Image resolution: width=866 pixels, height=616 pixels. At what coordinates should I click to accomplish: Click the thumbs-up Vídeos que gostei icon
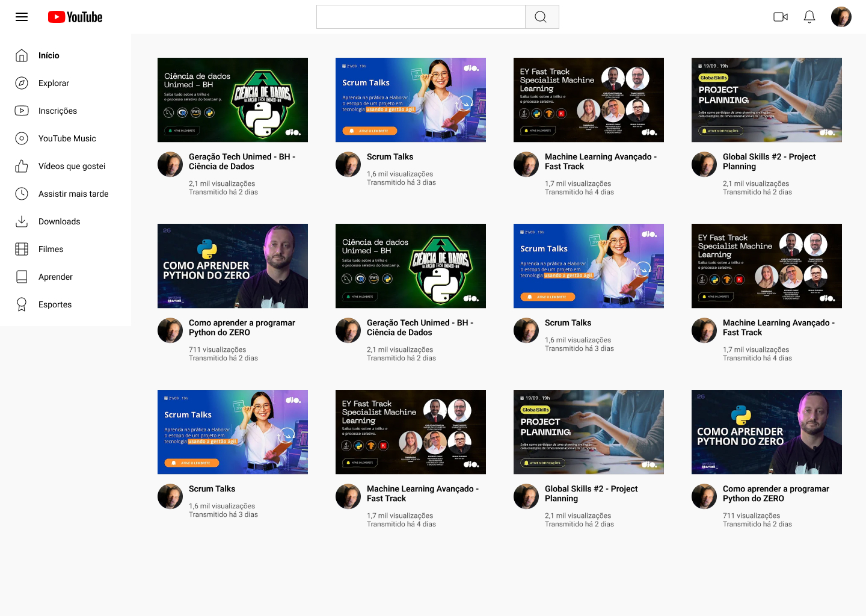[22, 166]
